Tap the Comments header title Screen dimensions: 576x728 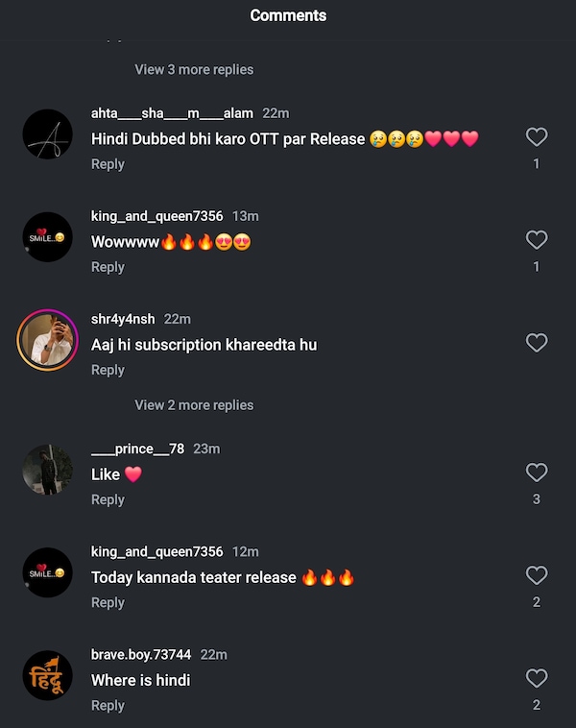coord(288,15)
